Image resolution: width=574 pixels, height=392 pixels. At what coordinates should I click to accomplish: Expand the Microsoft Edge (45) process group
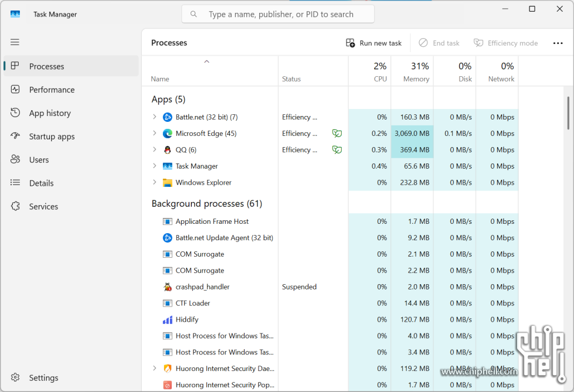pyautogui.click(x=154, y=133)
